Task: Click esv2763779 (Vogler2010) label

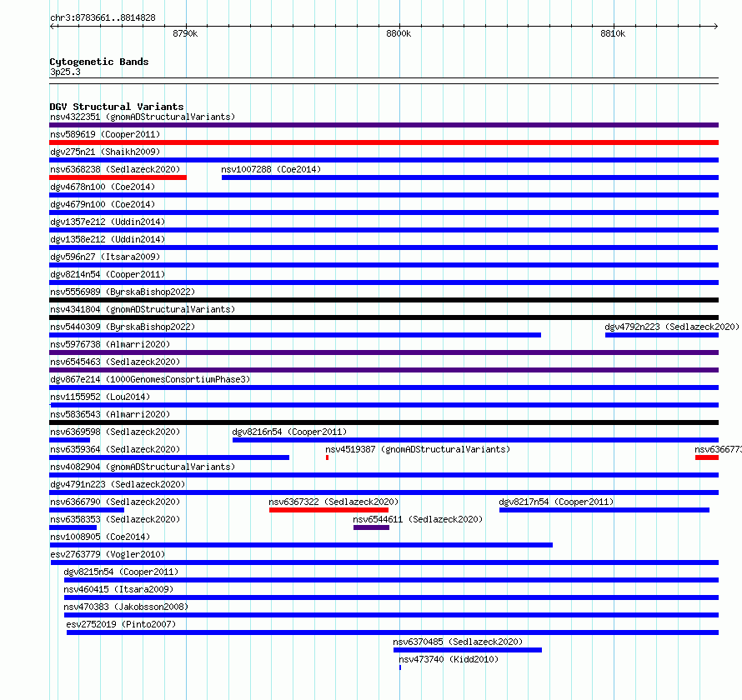Action: 108,554
